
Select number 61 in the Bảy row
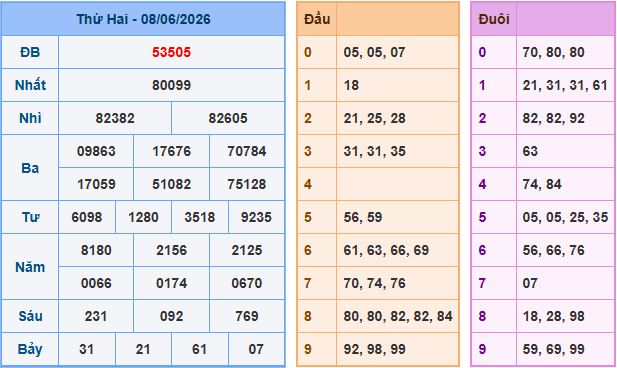200,349
